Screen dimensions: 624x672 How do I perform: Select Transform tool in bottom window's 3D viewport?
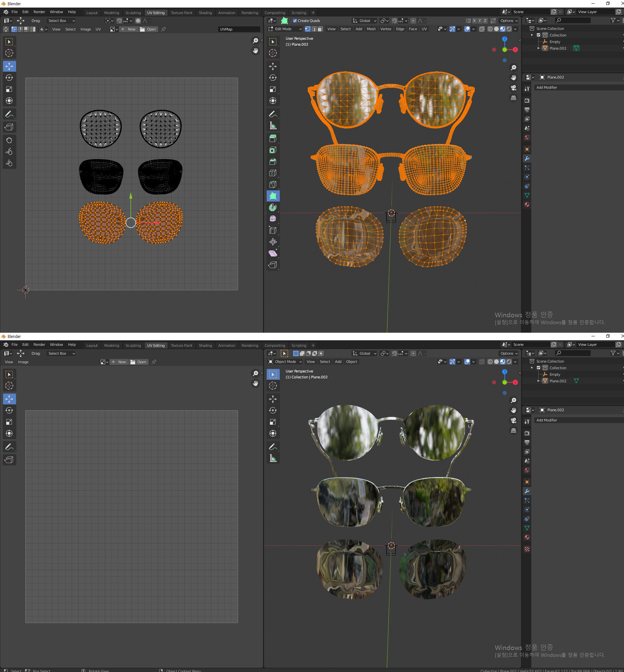pyautogui.click(x=273, y=433)
